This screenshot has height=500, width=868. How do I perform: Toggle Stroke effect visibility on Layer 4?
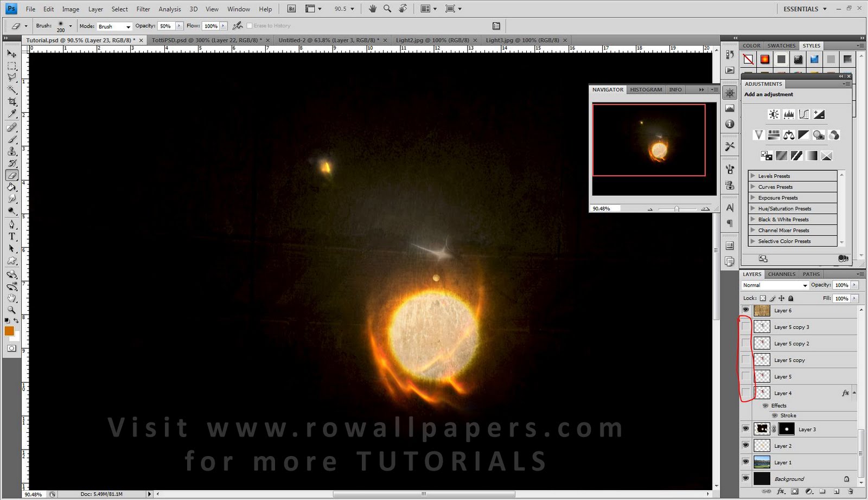[775, 415]
